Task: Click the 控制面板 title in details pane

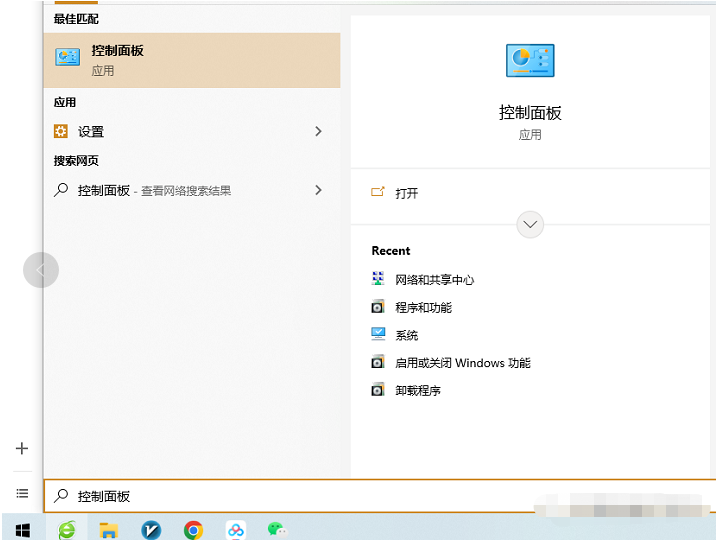Action: point(530,112)
